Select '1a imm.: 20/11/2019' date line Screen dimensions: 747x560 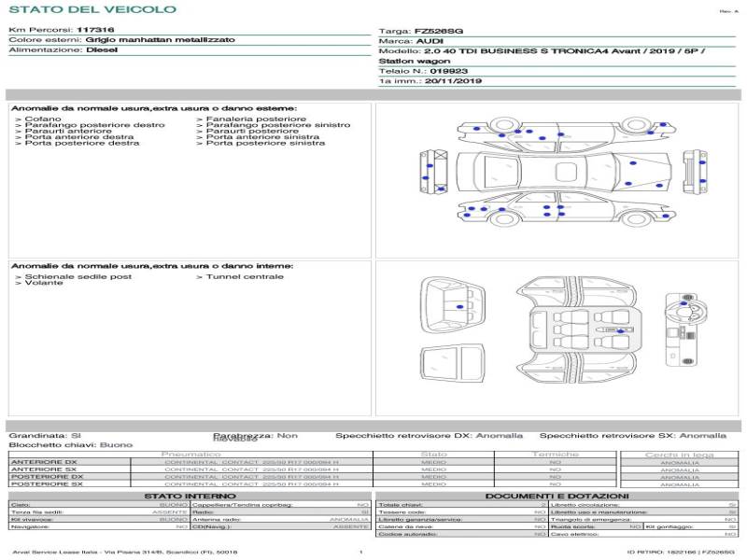click(x=430, y=81)
